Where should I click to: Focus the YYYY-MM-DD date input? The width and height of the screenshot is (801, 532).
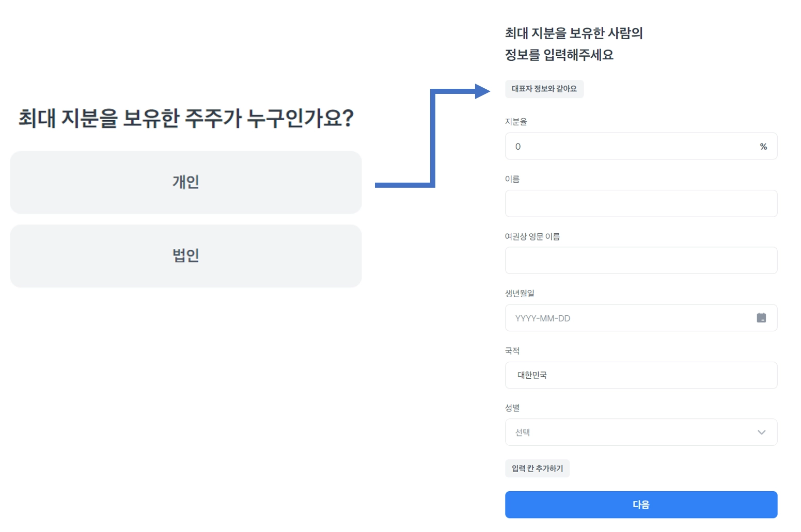click(x=630, y=318)
